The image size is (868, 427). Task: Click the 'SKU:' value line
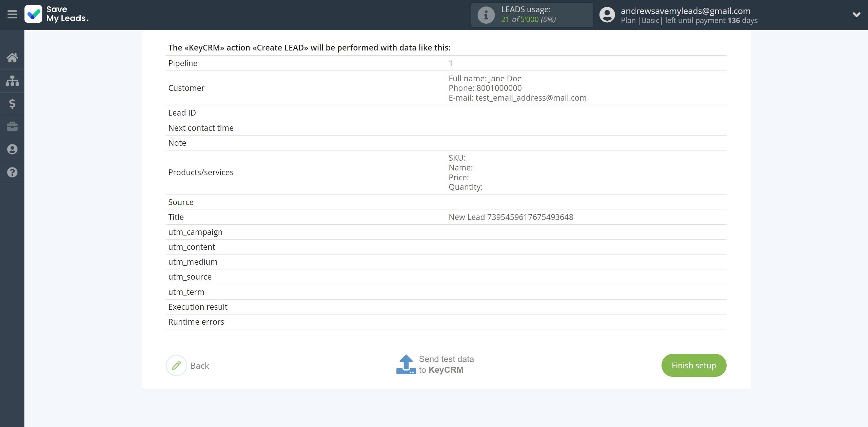coord(457,158)
